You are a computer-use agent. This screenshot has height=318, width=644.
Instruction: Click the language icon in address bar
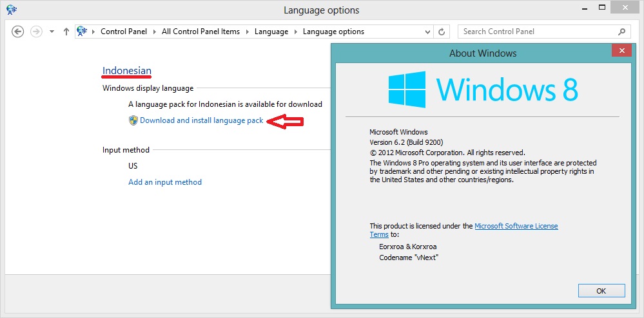click(83, 31)
